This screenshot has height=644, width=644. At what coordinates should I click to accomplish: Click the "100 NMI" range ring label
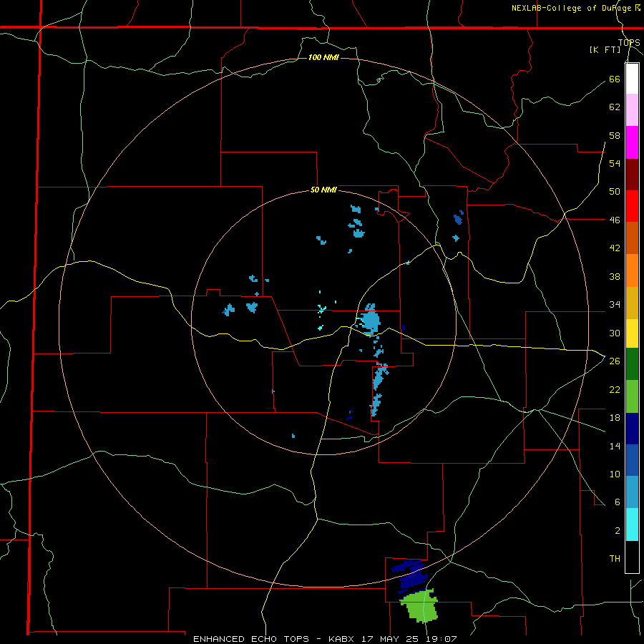323,57
